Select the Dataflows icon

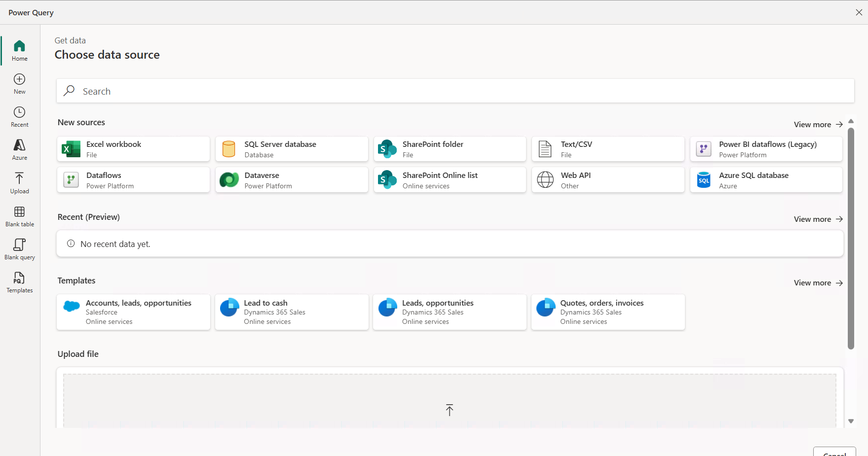[71, 180]
